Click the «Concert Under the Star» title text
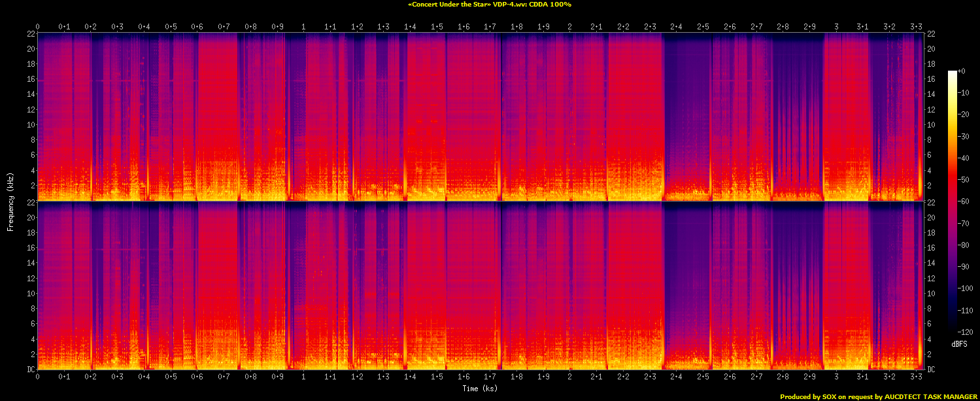Screen dimensions: 980x401 (x=489, y=5)
